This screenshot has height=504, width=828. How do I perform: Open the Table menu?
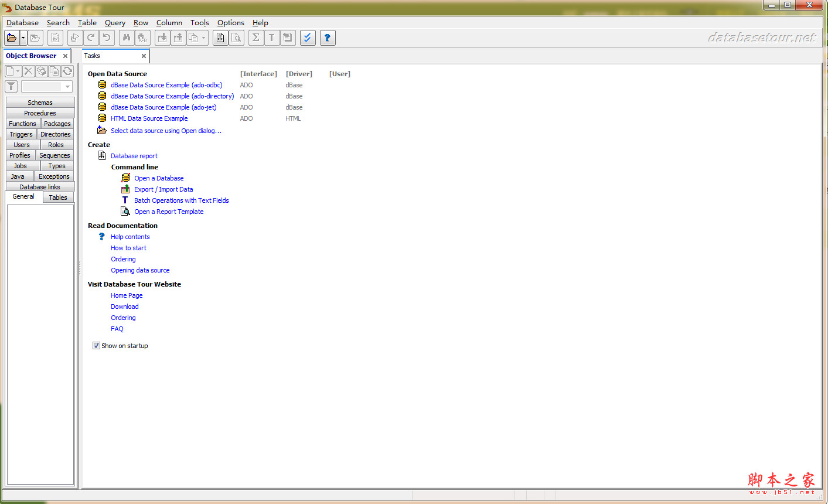pos(87,23)
